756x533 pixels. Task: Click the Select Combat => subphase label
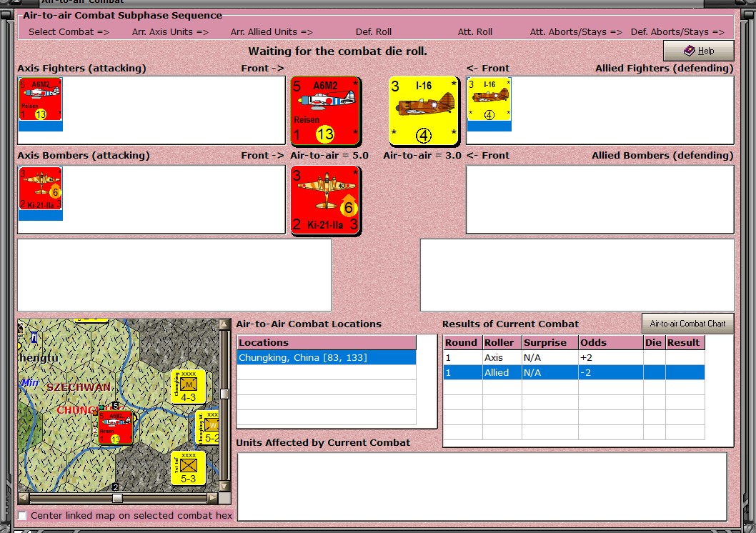pyautogui.click(x=69, y=32)
